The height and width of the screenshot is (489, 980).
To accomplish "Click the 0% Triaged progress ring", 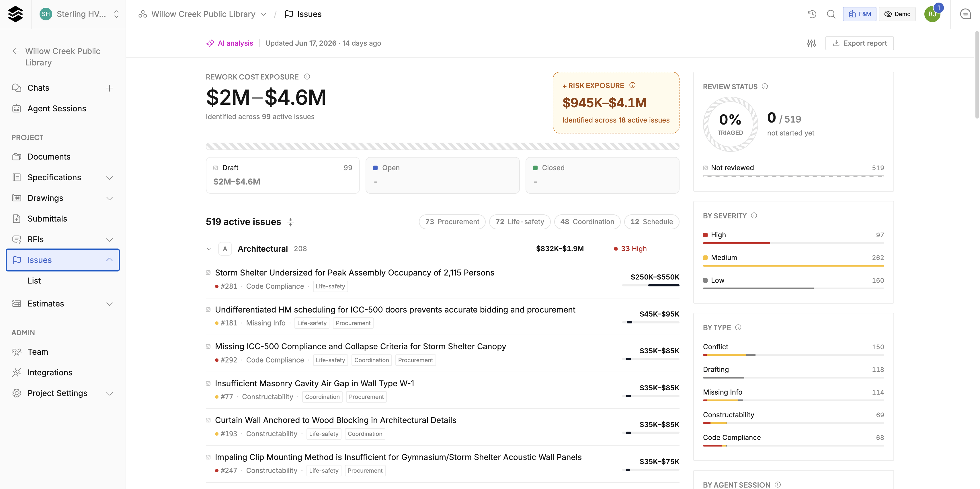I will (730, 124).
